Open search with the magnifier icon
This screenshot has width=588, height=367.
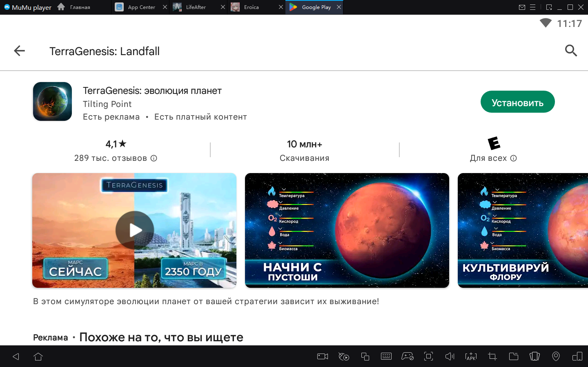coord(570,51)
